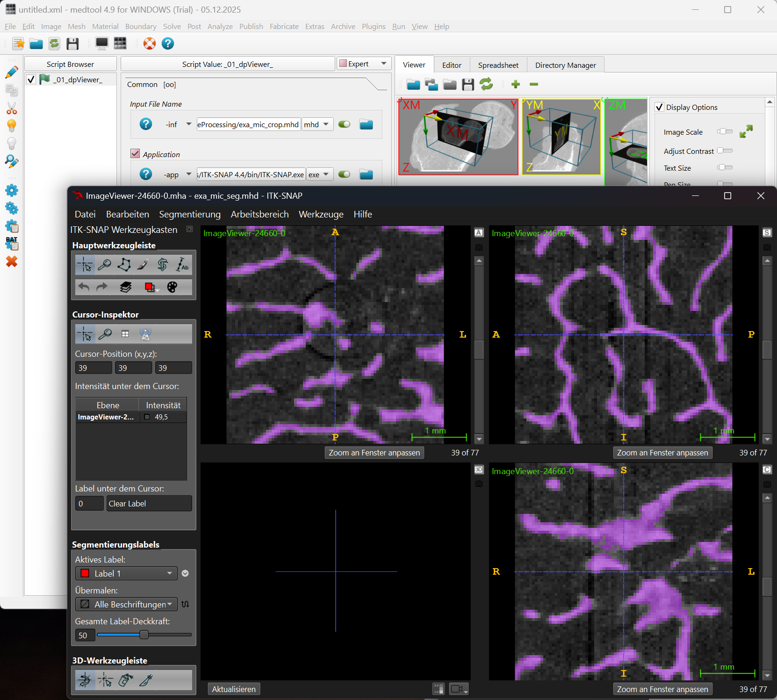The width and height of the screenshot is (777, 700).
Task: Select the paintbrush tool
Action: (143, 265)
